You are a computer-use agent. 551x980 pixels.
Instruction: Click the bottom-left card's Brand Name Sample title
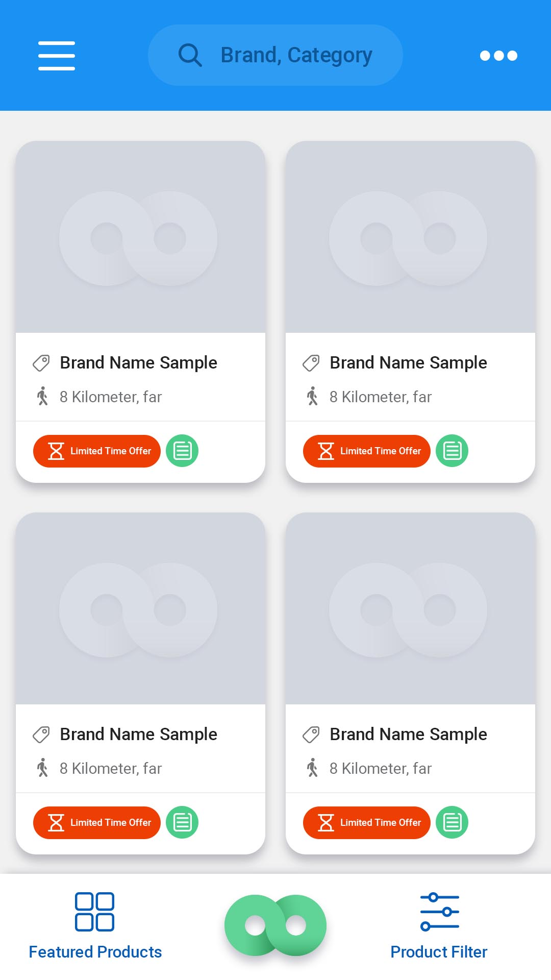pos(138,734)
